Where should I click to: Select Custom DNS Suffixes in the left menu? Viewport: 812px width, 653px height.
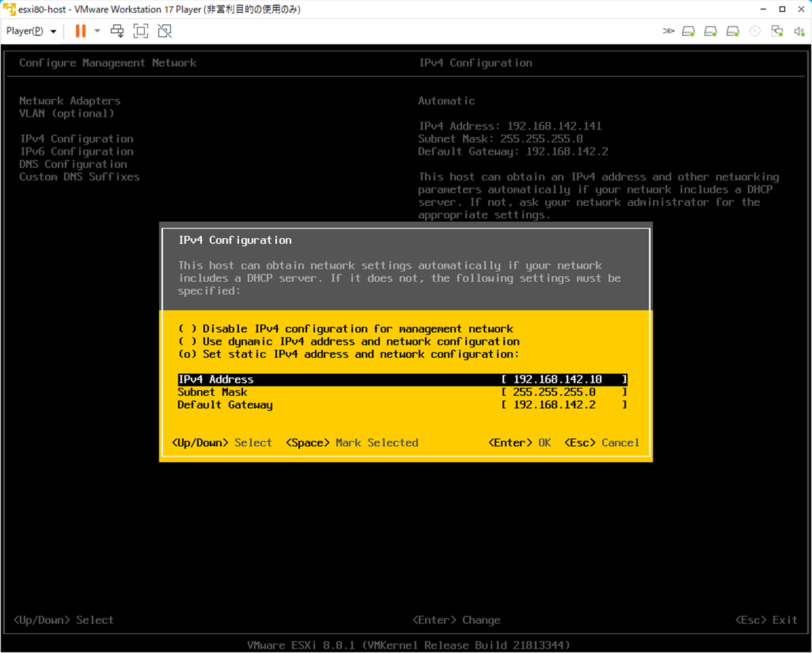tap(79, 177)
